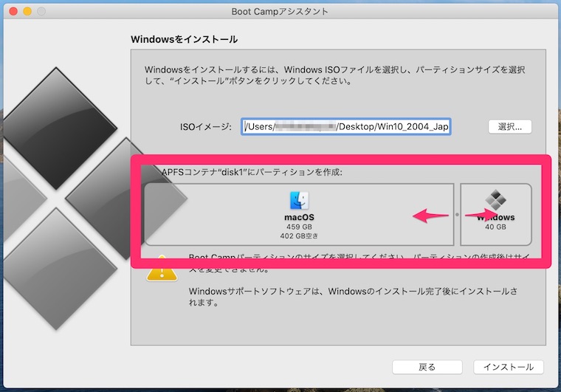Click the Windows Boot Camp partition icon
The width and height of the screenshot is (561, 392).
point(495,199)
